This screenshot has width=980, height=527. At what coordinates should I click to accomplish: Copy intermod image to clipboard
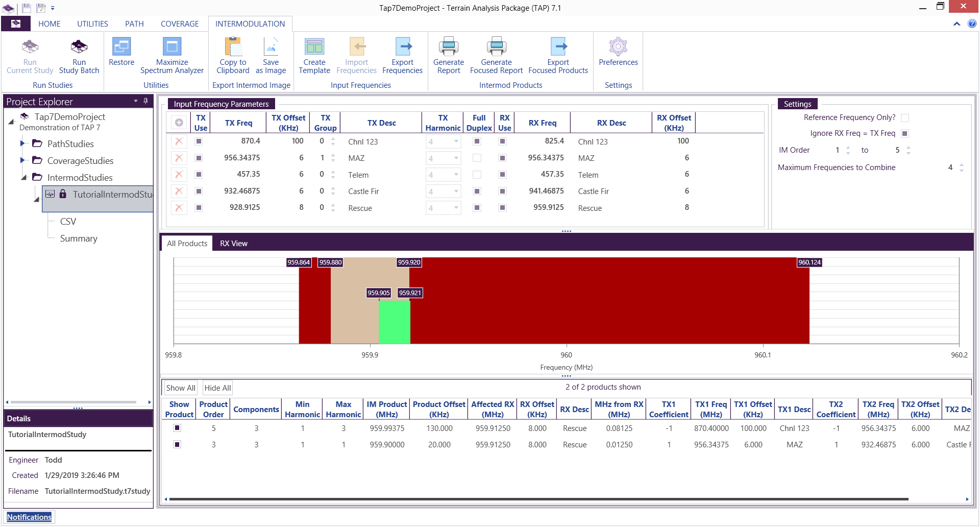[233, 47]
